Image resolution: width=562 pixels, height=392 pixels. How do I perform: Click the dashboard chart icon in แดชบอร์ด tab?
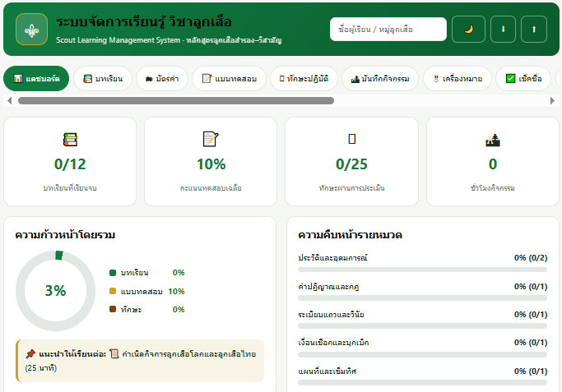tap(18, 78)
